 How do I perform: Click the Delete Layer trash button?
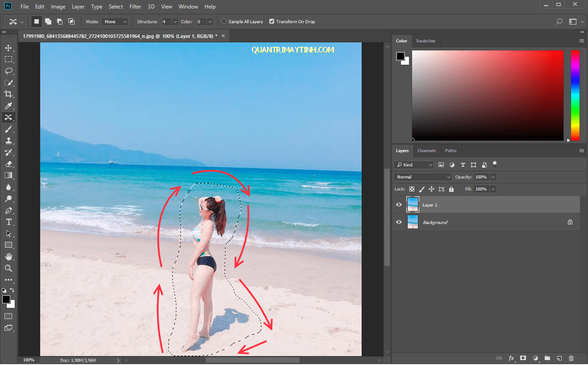pos(571,358)
